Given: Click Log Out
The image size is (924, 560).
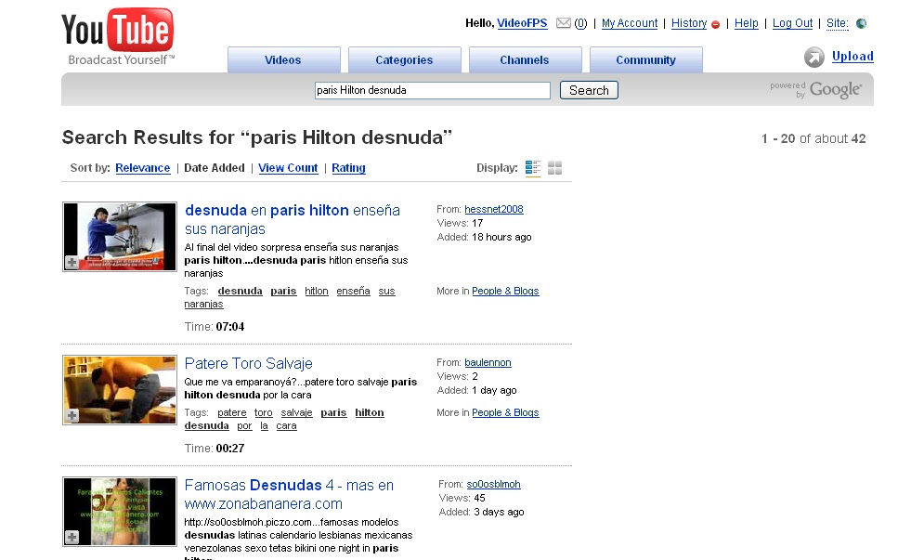Looking at the screenshot, I should pyautogui.click(x=792, y=23).
